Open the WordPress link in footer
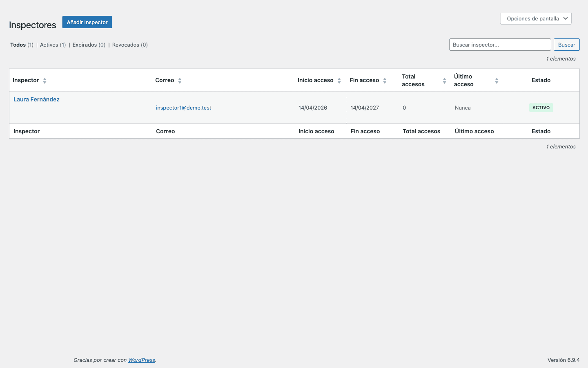This screenshot has width=588, height=368. [x=141, y=360]
